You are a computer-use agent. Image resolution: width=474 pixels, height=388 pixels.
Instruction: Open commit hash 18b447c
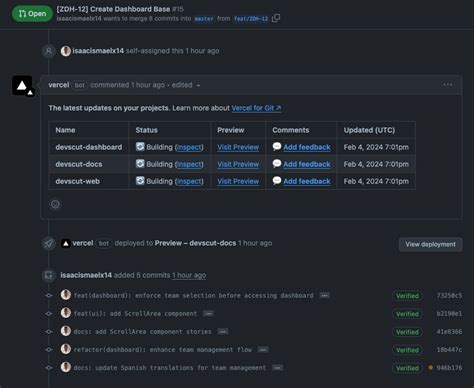[449, 350]
